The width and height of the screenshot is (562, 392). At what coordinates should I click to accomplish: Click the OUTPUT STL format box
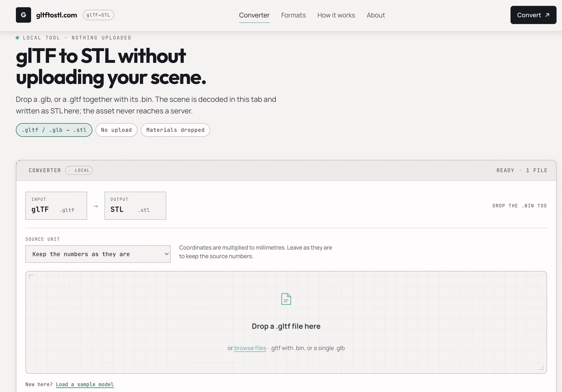click(135, 206)
